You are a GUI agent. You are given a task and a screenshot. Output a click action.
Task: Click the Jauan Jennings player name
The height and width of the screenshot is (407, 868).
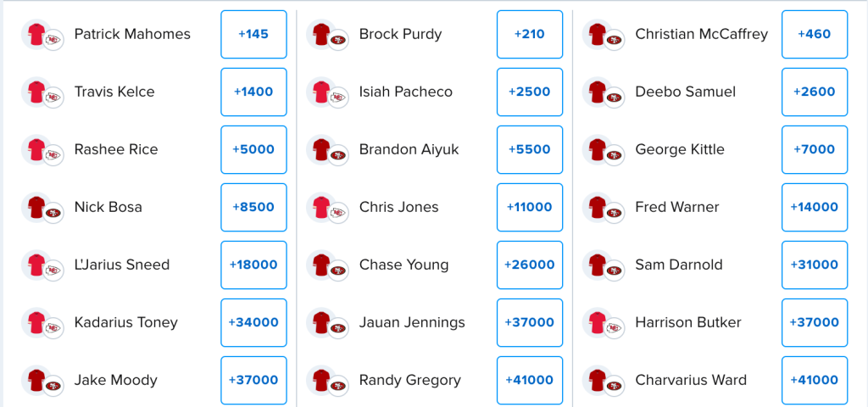pos(413,323)
